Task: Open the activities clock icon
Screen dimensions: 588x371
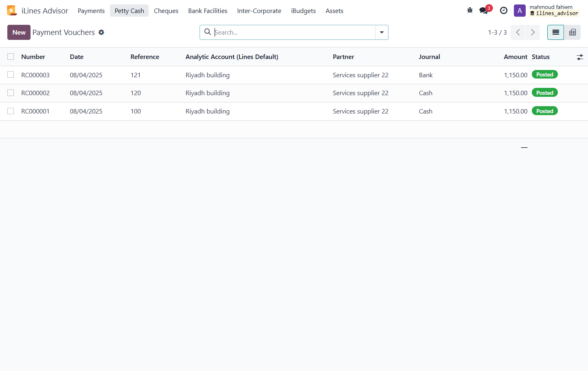Action: click(x=504, y=11)
